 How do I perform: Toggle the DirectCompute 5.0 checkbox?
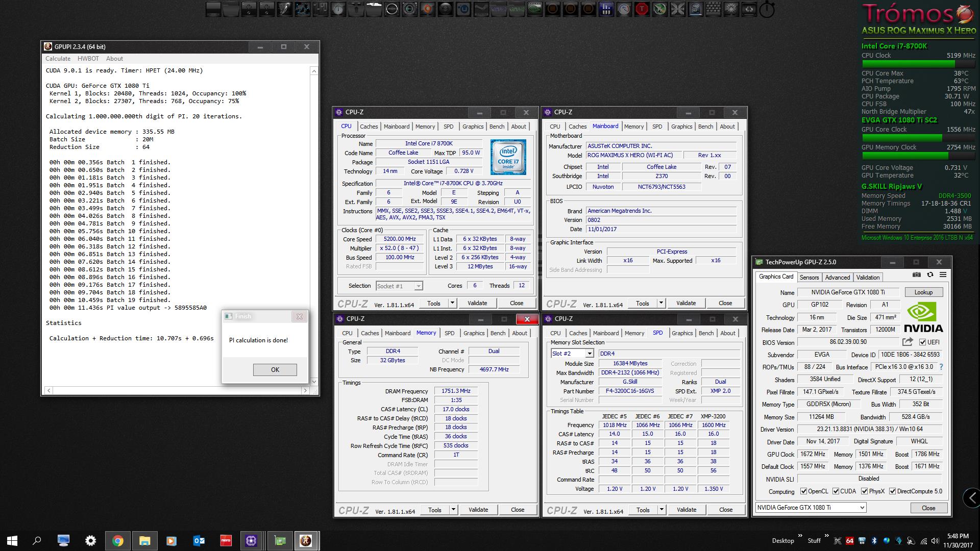(892, 491)
